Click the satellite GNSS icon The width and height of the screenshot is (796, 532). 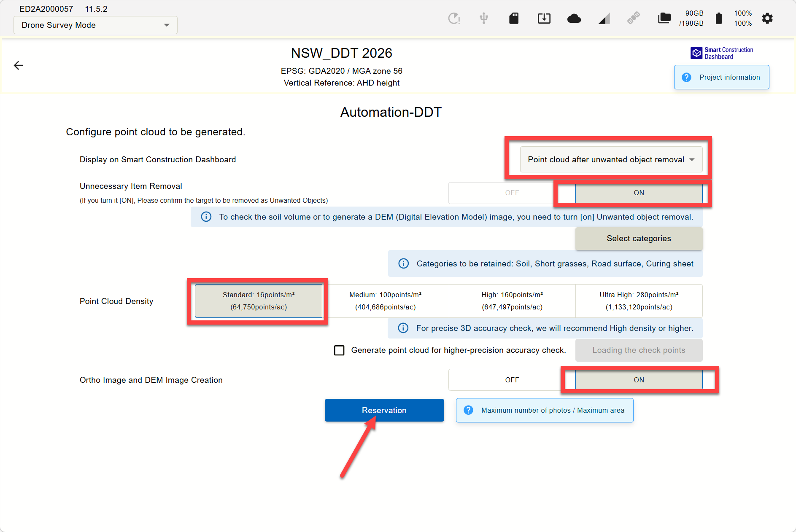(633, 18)
